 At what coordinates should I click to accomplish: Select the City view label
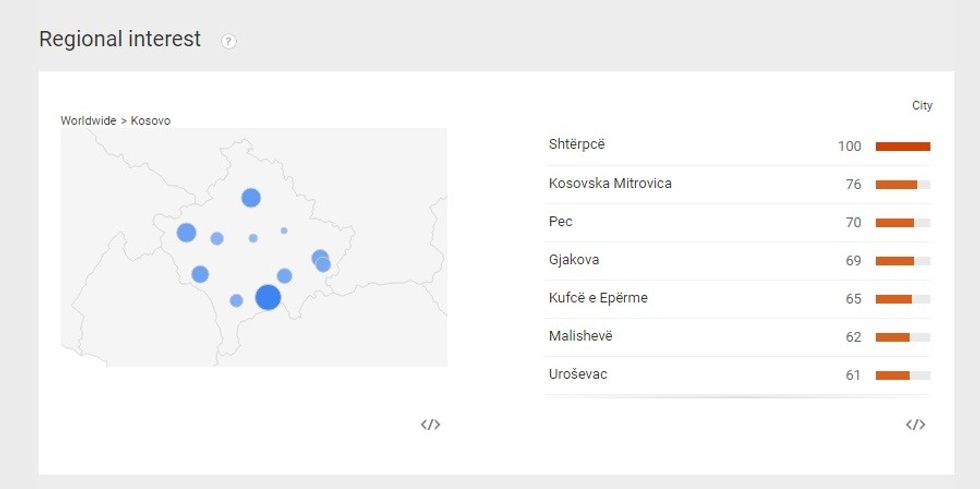[922, 106]
